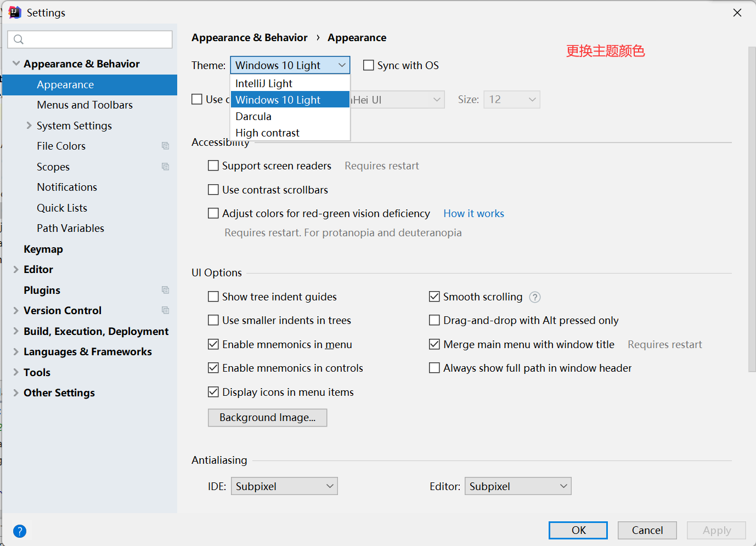Image resolution: width=756 pixels, height=546 pixels.
Task: Enable Support screen readers
Action: coord(213,166)
